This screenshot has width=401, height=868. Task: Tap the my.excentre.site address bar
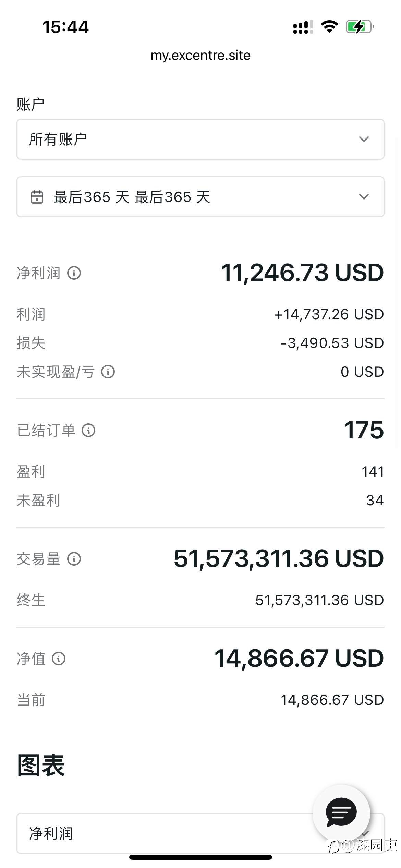(x=200, y=55)
